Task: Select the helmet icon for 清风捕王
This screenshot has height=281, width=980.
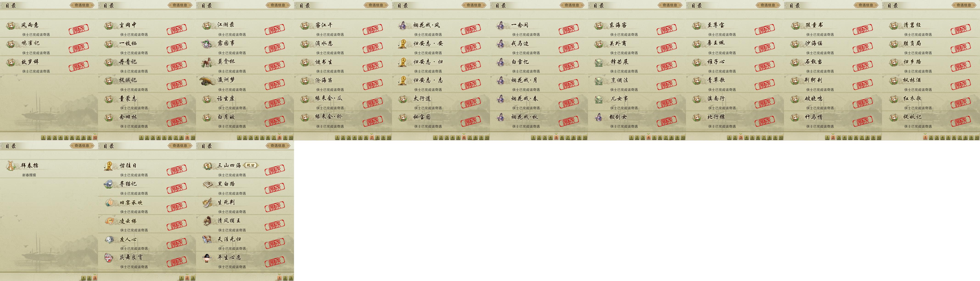Action: pyautogui.click(x=207, y=221)
